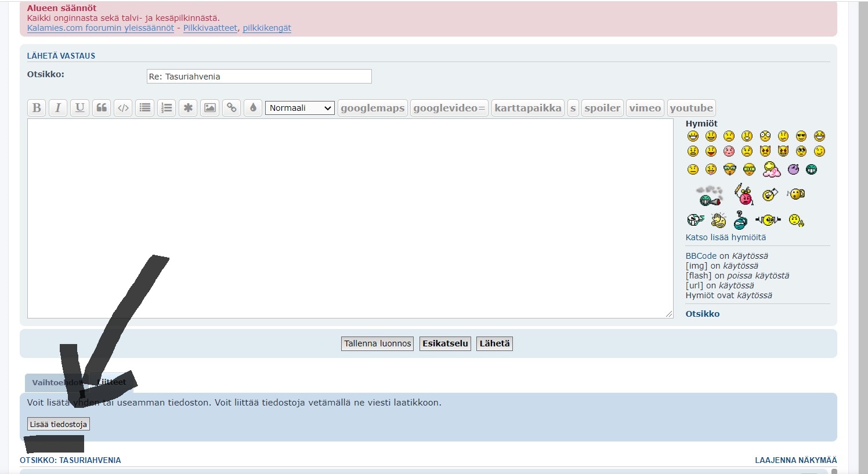Click the Lisää tiedostoja button
The image size is (868, 474).
pos(59,424)
